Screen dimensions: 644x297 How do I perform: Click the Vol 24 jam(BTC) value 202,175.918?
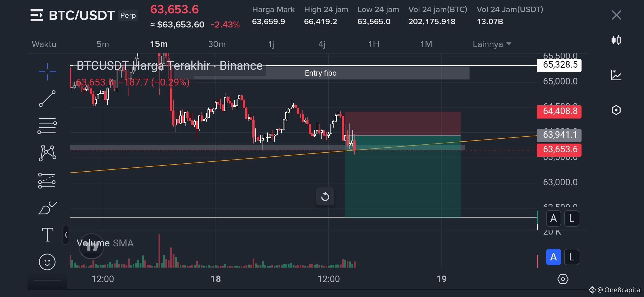(432, 21)
